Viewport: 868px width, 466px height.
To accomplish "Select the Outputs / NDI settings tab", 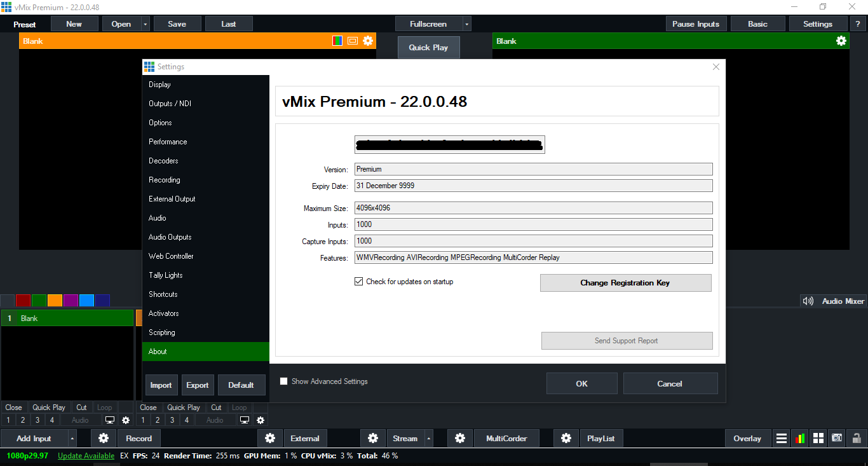I will (206, 104).
